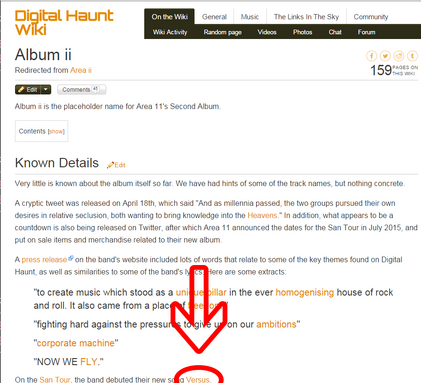Open the press release external link
This screenshot has width=421, height=383.
point(44,259)
